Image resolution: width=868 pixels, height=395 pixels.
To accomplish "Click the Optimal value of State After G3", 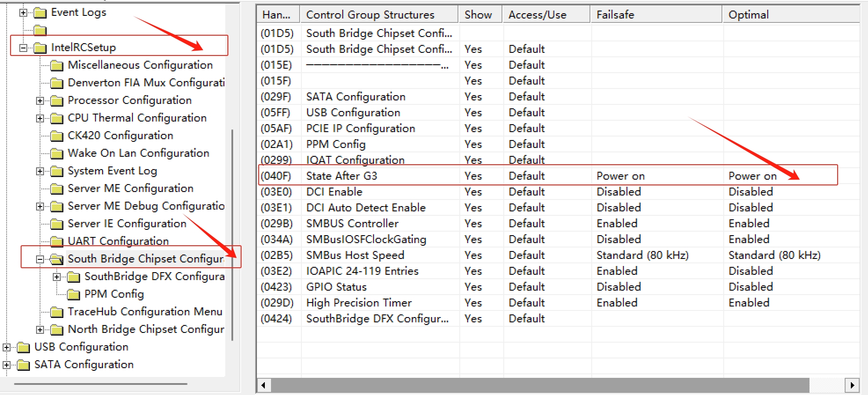I will pos(753,176).
